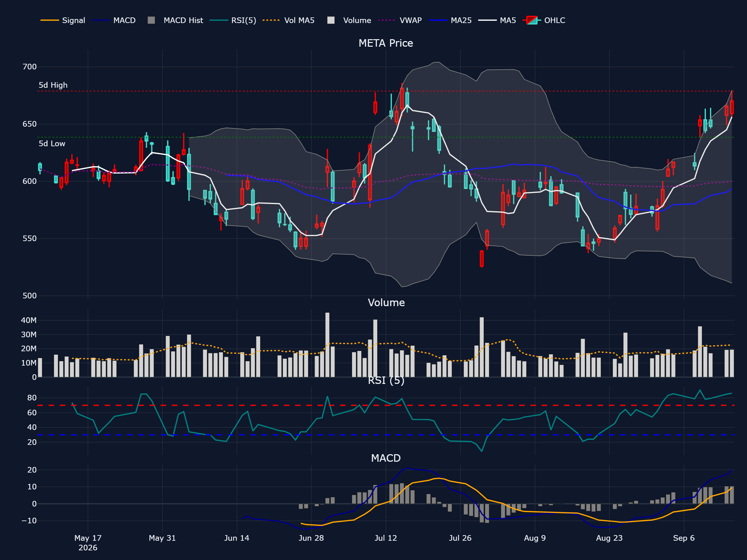The width and height of the screenshot is (747, 560).
Task: Click the 30M volume axis label
Action: pos(29,335)
